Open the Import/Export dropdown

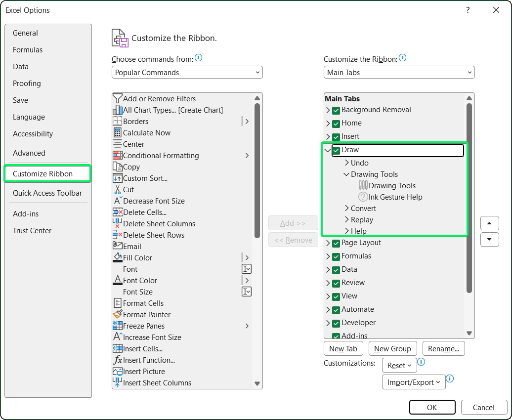414,382
